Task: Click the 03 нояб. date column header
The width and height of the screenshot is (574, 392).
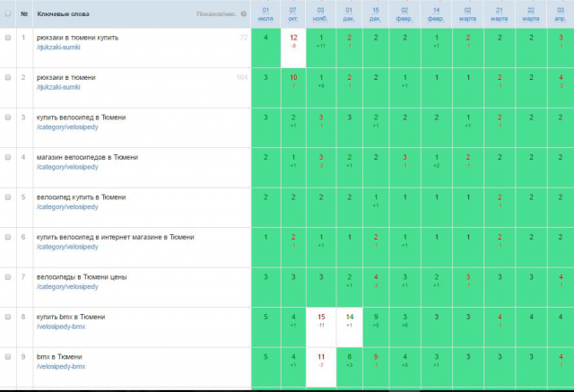Action: [x=320, y=14]
